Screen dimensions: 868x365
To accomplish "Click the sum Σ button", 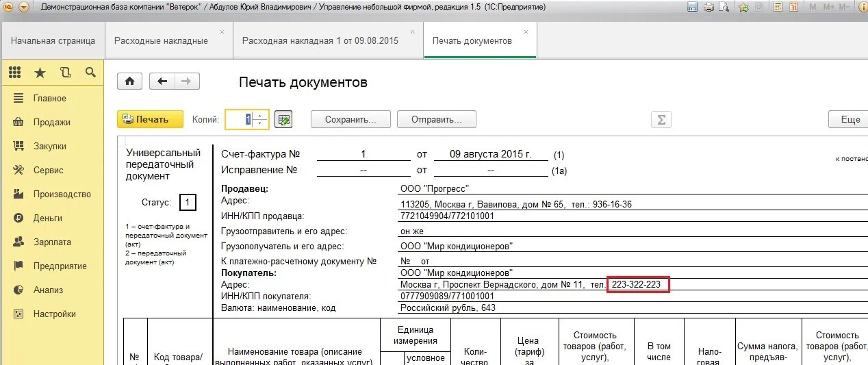I will 661,119.
